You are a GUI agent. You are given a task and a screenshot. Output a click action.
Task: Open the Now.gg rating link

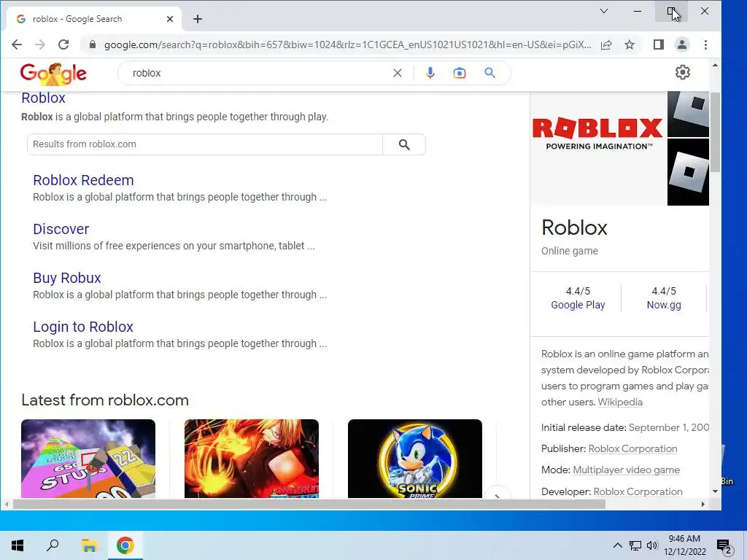click(664, 305)
